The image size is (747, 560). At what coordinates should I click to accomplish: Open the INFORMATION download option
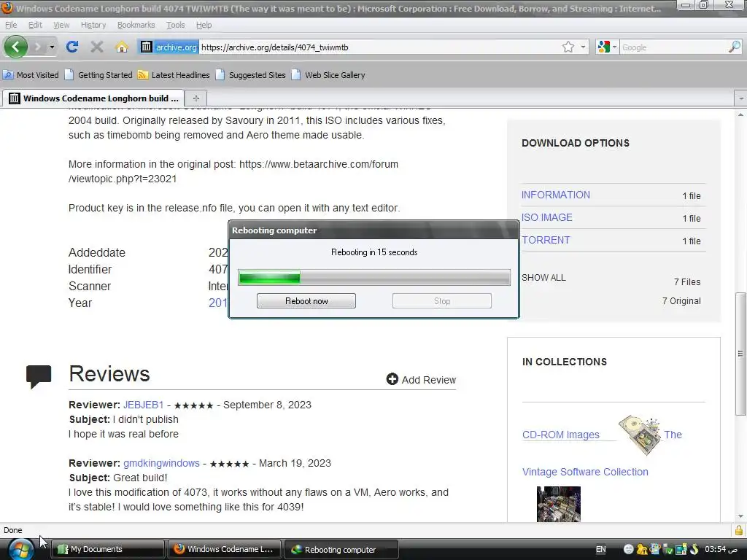[x=555, y=195]
